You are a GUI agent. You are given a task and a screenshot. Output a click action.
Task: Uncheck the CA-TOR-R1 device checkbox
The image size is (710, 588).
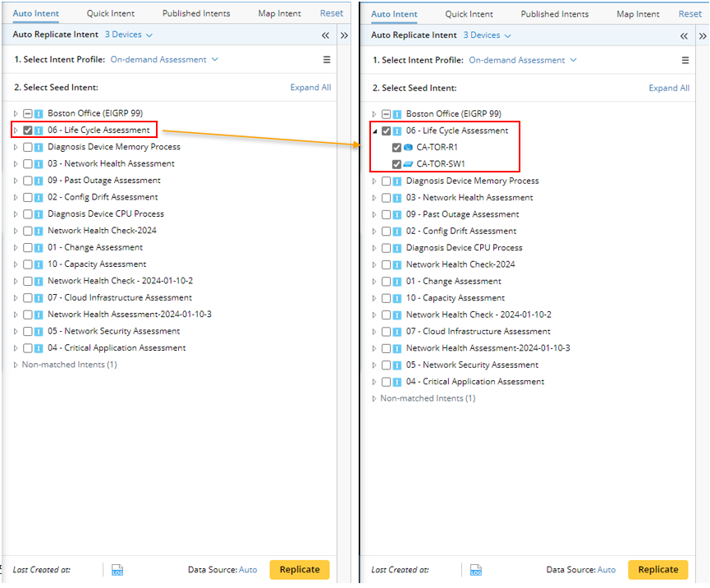tap(396, 148)
